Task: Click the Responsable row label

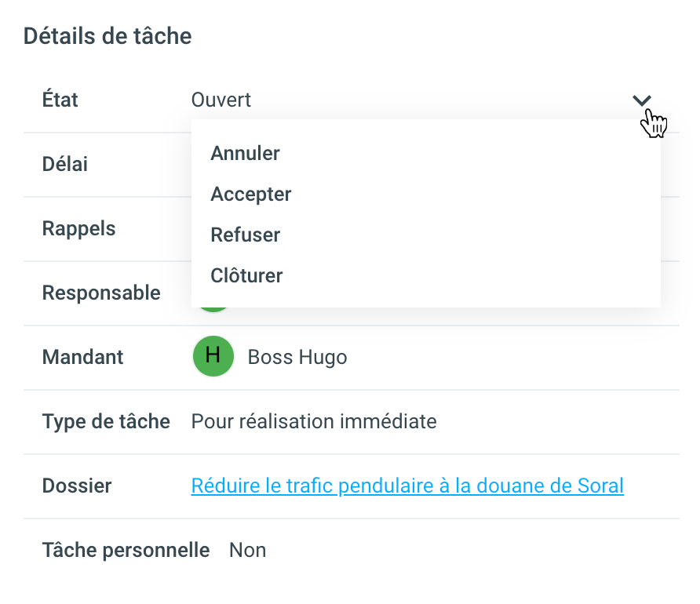Action: [101, 293]
